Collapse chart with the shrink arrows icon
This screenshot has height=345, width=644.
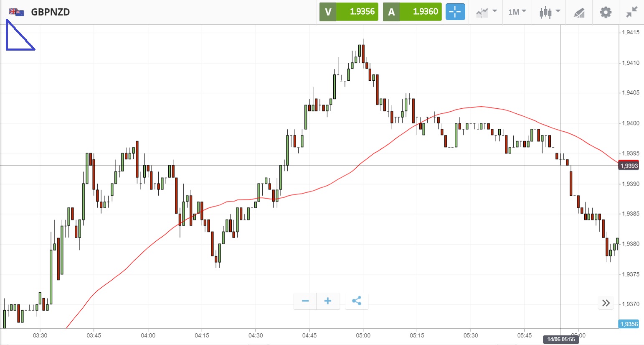(x=632, y=12)
